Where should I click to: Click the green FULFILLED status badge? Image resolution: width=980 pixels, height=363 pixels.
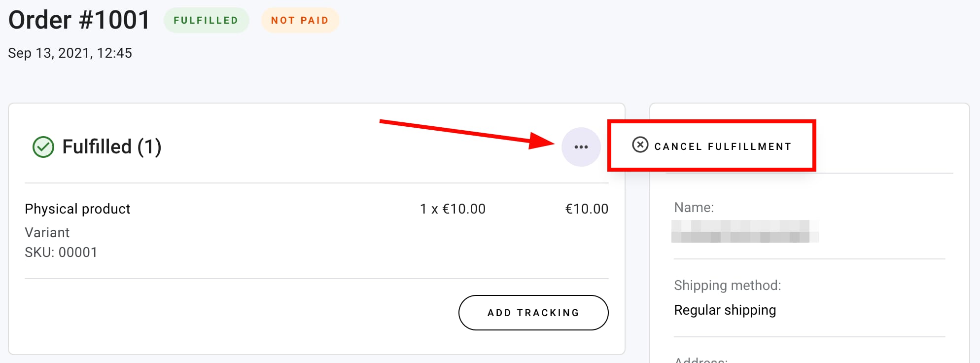(206, 20)
